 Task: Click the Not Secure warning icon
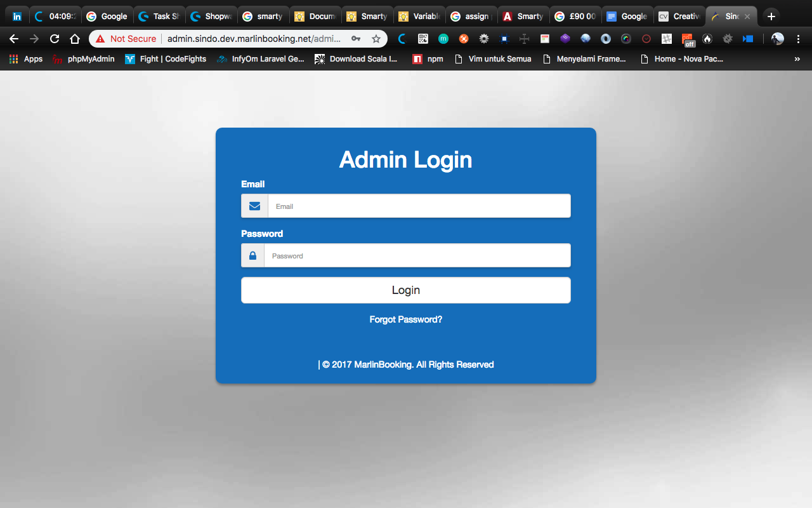coord(100,39)
